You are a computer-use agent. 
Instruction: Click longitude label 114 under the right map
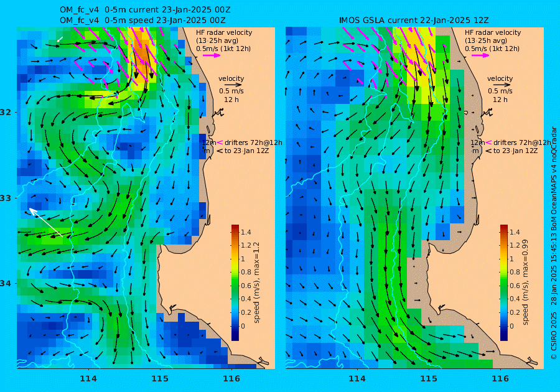point(357,379)
